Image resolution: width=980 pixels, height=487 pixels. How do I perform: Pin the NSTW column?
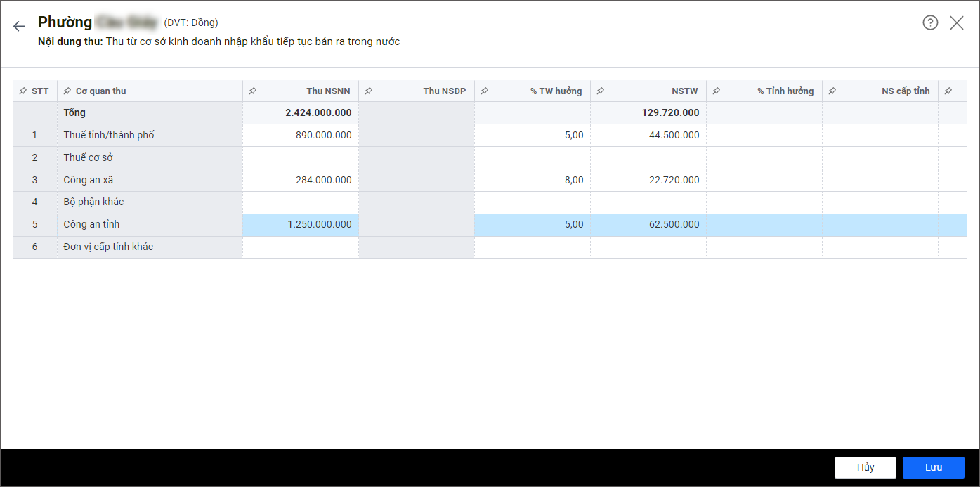tap(601, 91)
